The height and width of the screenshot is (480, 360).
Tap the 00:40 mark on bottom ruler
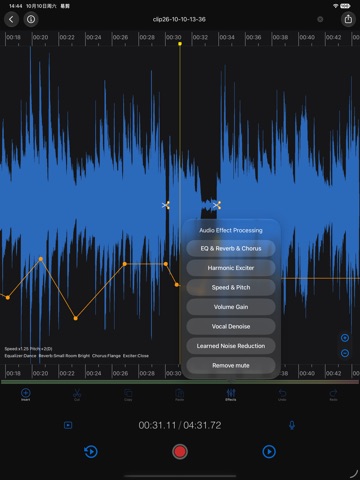click(x=307, y=373)
